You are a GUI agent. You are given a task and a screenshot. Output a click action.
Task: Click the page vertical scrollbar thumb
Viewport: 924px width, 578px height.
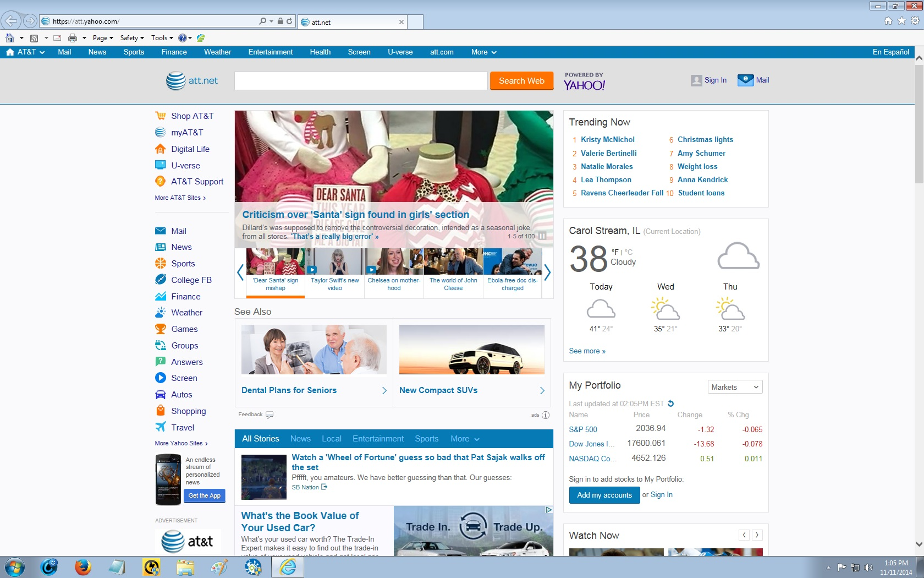pos(919,123)
